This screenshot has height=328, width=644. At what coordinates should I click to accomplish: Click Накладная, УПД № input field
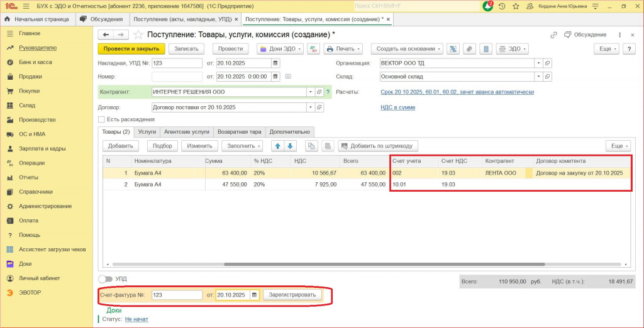pos(177,63)
